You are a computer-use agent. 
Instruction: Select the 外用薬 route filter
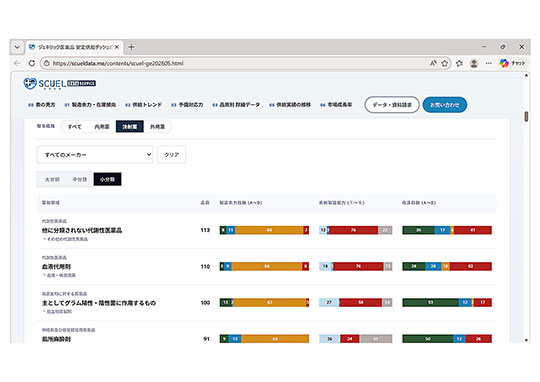click(157, 126)
